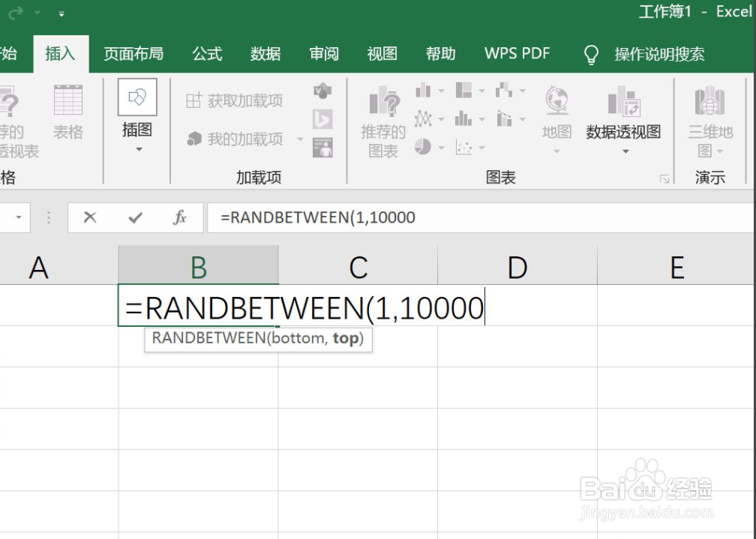Select column C header
This screenshot has width=756, height=539.
(358, 266)
